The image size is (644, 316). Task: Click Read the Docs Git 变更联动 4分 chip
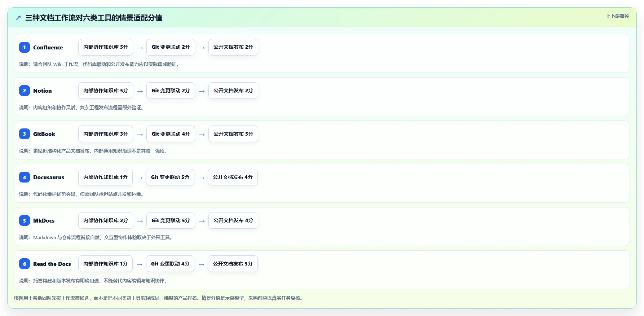170,264
